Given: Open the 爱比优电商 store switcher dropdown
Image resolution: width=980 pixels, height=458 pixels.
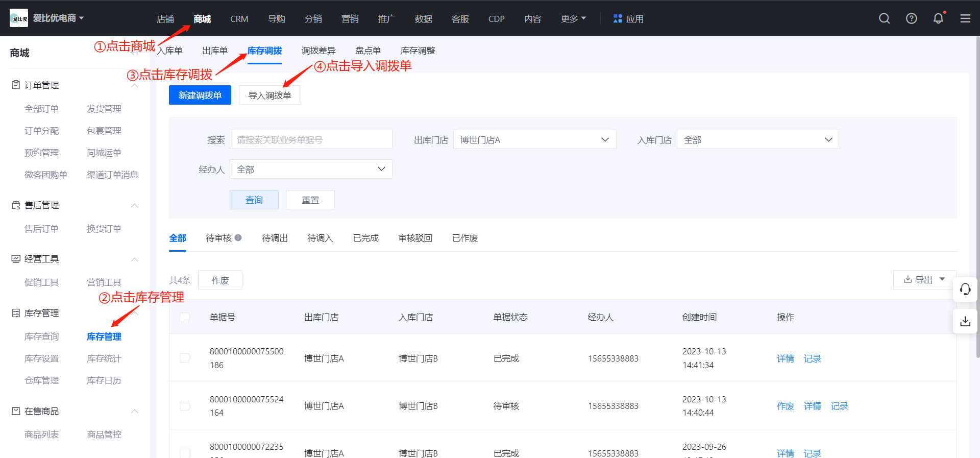Looking at the screenshot, I should [58, 18].
